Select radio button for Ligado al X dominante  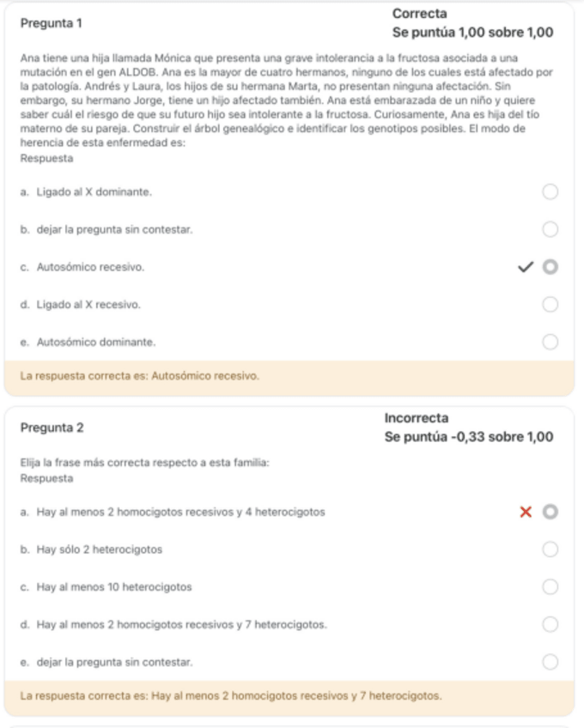pos(551,192)
